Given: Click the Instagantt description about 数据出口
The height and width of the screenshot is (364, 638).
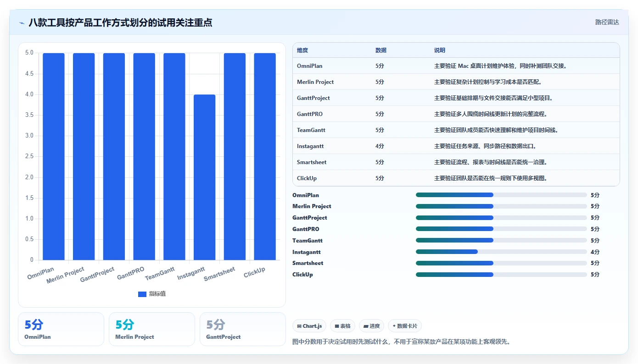Looking at the screenshot, I should 485,146.
